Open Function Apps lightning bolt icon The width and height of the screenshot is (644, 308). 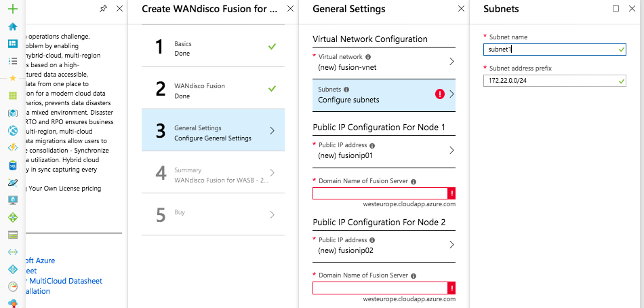tap(13, 148)
